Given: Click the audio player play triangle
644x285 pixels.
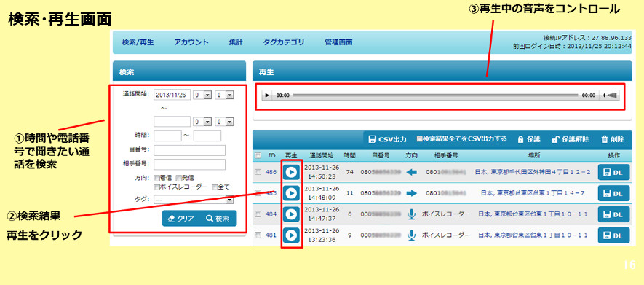Looking at the screenshot, I should pos(267,95).
